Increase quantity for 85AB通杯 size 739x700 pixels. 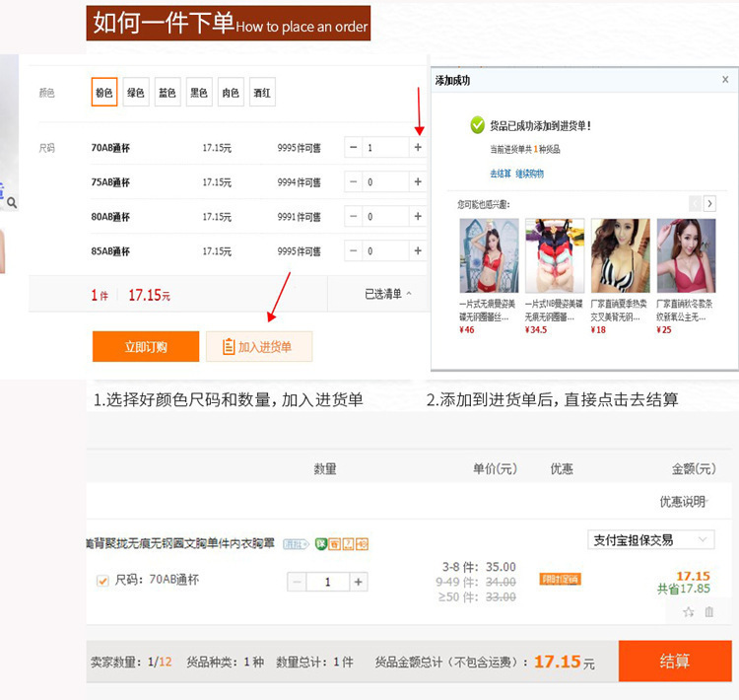coord(418,250)
